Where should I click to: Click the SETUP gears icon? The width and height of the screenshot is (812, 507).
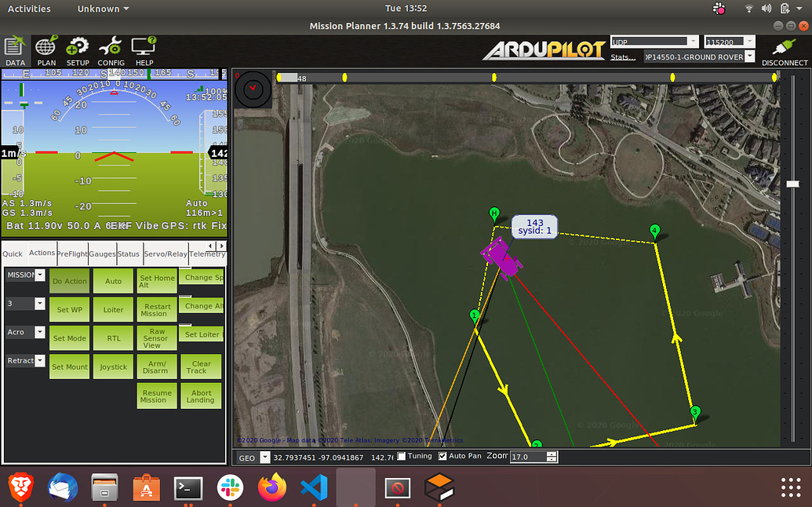click(x=78, y=49)
